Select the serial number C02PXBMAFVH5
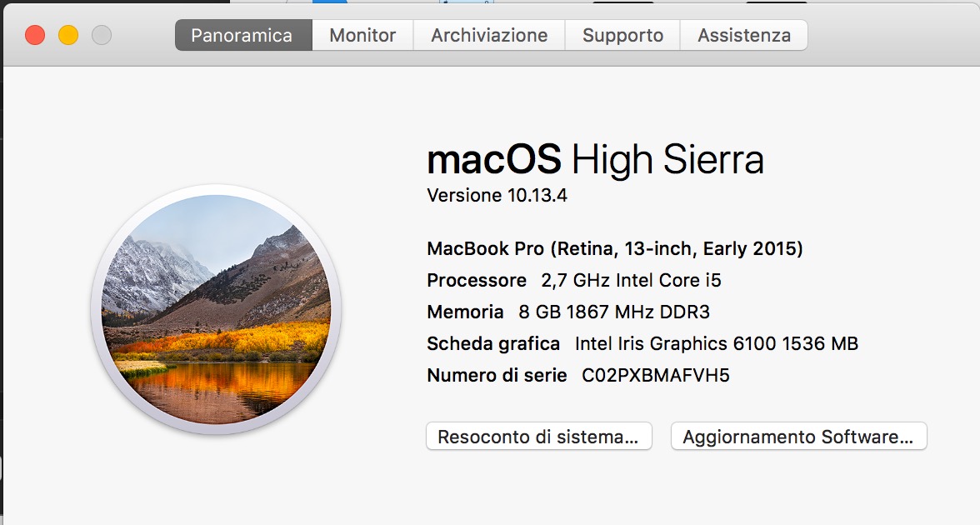980x525 pixels. [656, 375]
